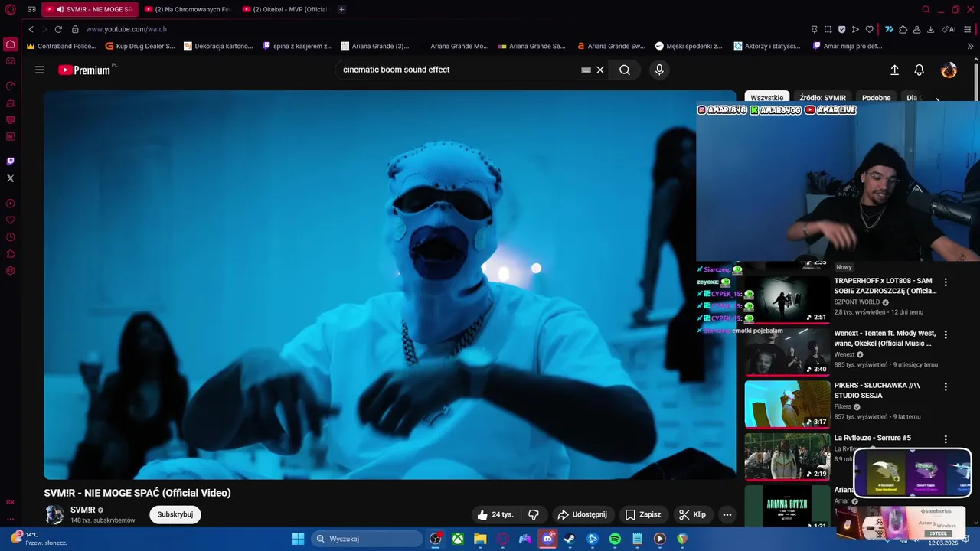Like the video (24 tys.)

coord(495,514)
